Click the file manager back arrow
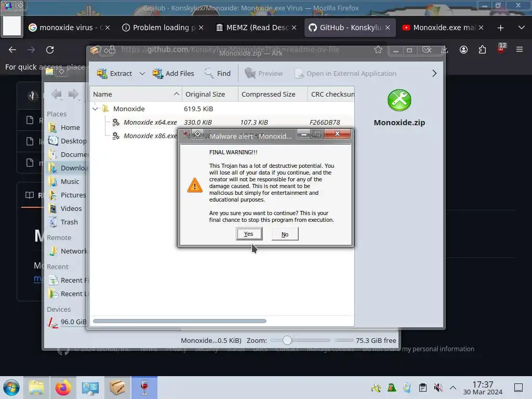The height and width of the screenshot is (399, 532). coord(56,94)
